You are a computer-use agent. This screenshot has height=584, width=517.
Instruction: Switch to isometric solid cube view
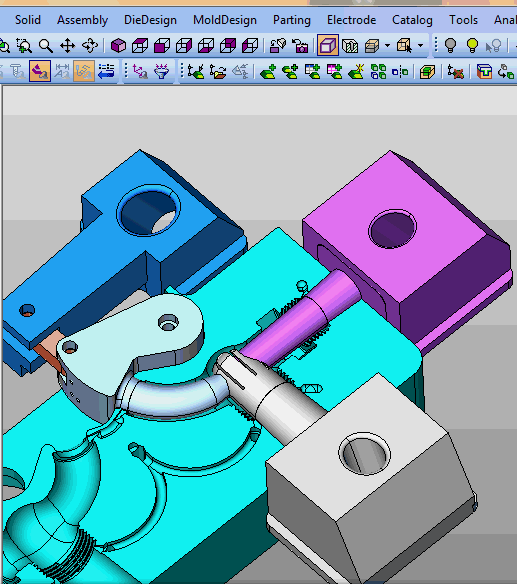118,46
